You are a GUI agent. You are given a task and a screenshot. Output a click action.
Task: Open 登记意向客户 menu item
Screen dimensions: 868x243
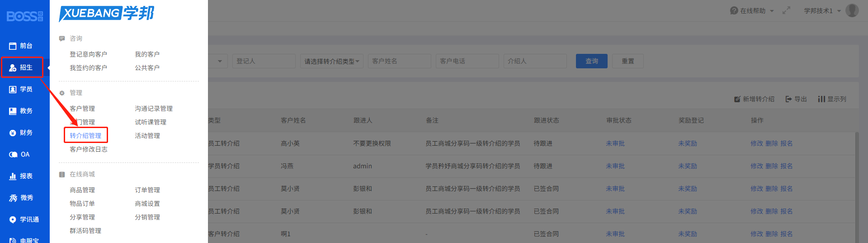pyautogui.click(x=88, y=54)
